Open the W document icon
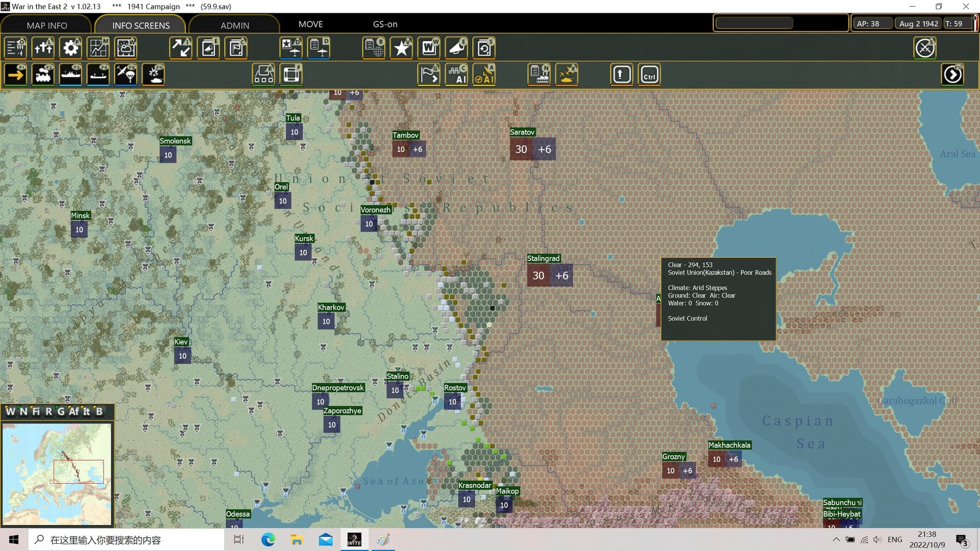This screenshot has height=551, width=980. pos(429,48)
